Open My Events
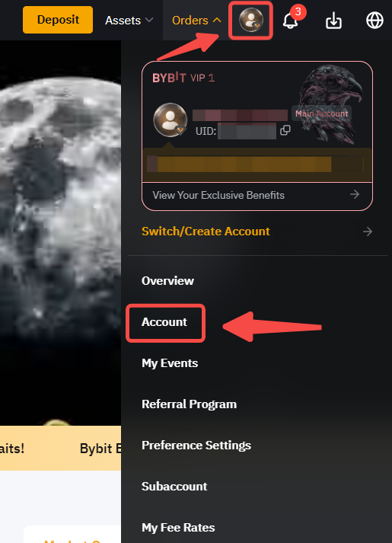 click(x=170, y=363)
